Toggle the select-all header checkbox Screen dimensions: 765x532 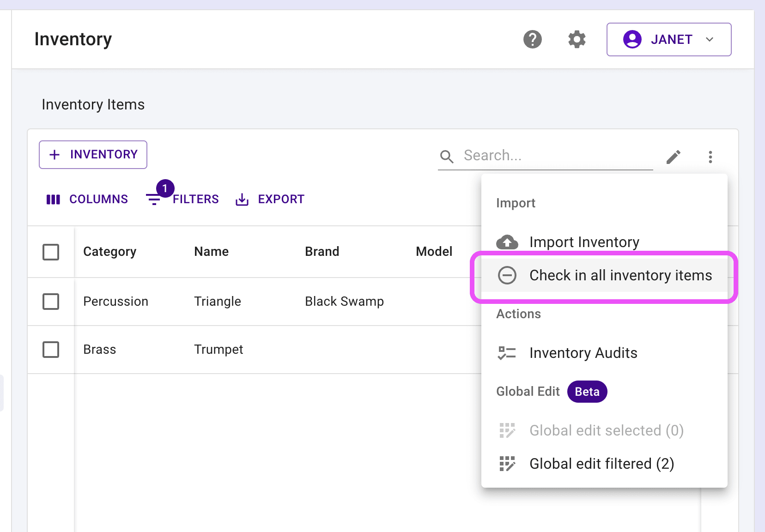[x=51, y=252]
